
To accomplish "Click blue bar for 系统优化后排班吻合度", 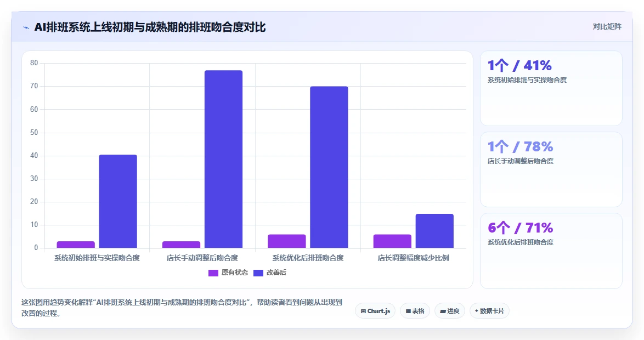I will click(329, 167).
